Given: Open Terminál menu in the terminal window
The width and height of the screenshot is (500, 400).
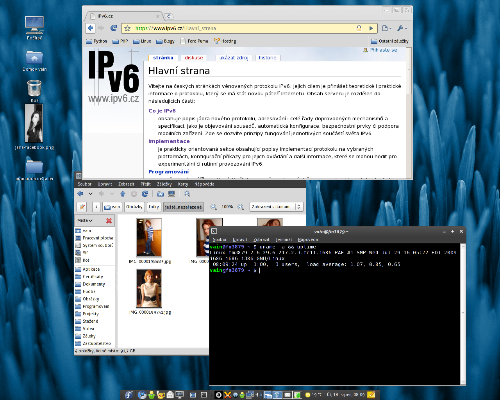Looking at the screenshot, I should 284,240.
